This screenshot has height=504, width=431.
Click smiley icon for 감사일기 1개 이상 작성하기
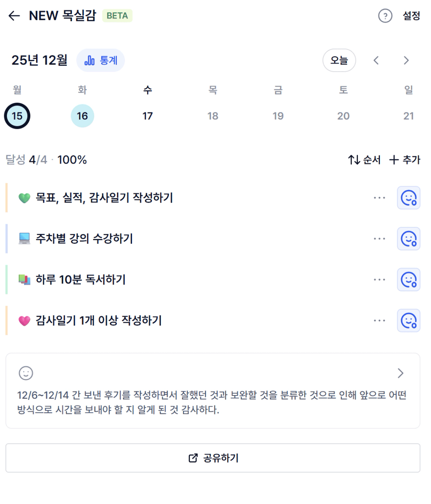pyautogui.click(x=408, y=320)
